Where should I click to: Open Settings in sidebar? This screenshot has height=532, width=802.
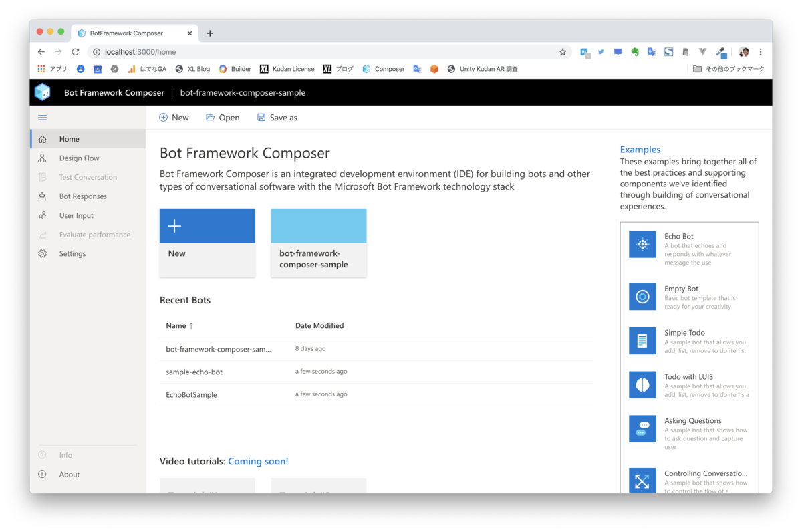[88, 253]
